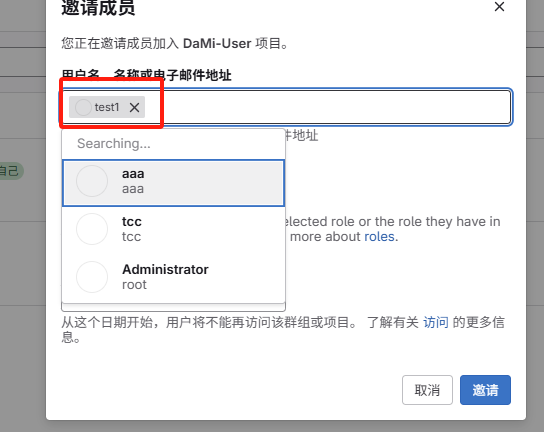Click the Administrator user avatar

pos(92,277)
